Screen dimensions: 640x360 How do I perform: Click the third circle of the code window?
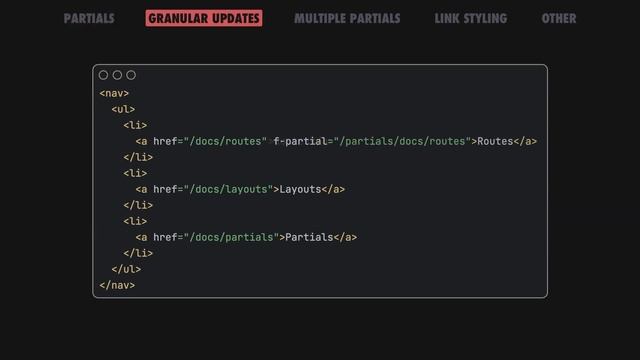click(x=131, y=75)
